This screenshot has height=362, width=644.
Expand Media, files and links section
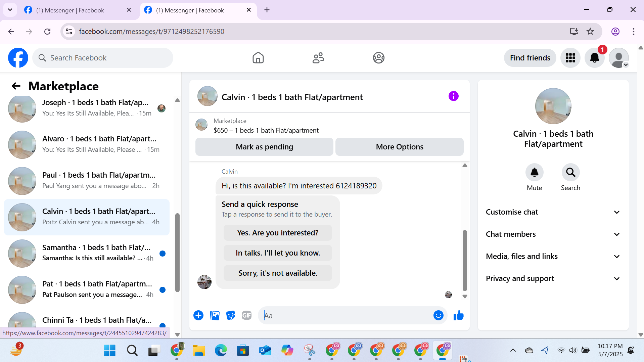click(553, 256)
